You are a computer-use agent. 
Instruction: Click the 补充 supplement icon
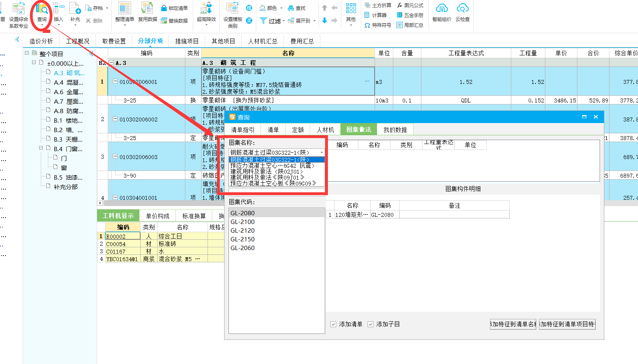tap(75, 8)
